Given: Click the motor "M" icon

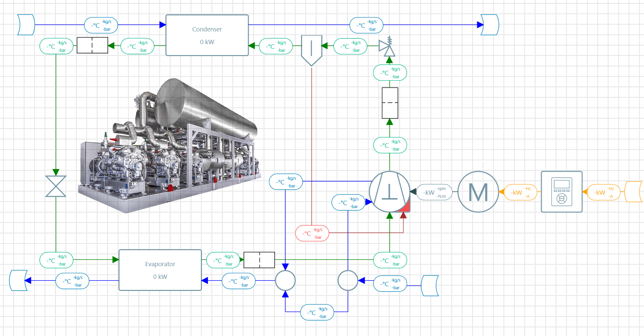Looking at the screenshot, I should 478,192.
